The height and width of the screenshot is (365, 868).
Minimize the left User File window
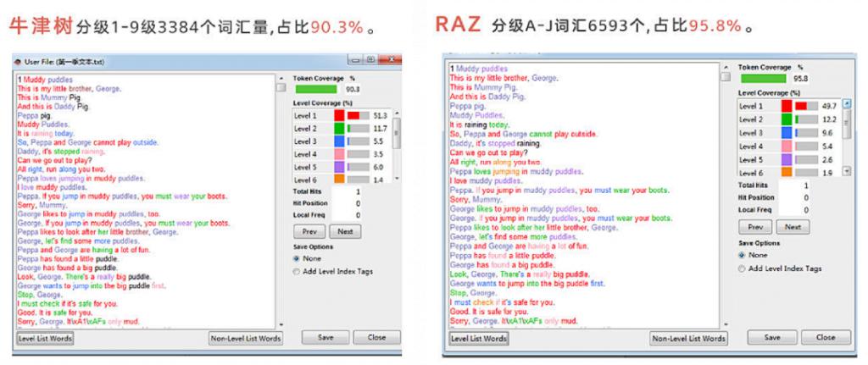pyautogui.click(x=355, y=60)
